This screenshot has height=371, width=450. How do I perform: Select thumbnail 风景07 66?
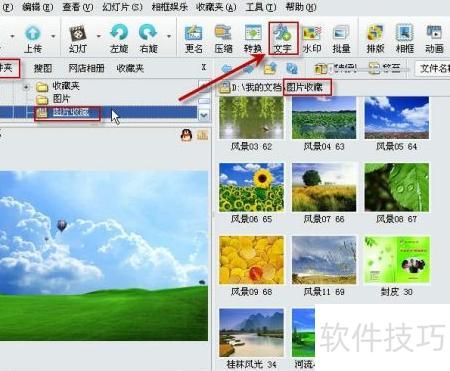coord(324,187)
